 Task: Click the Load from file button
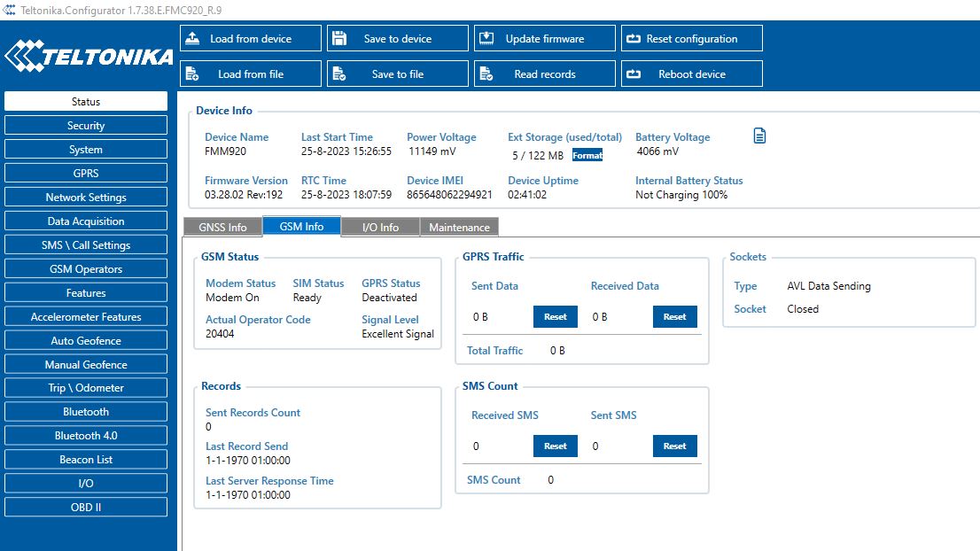pos(251,74)
